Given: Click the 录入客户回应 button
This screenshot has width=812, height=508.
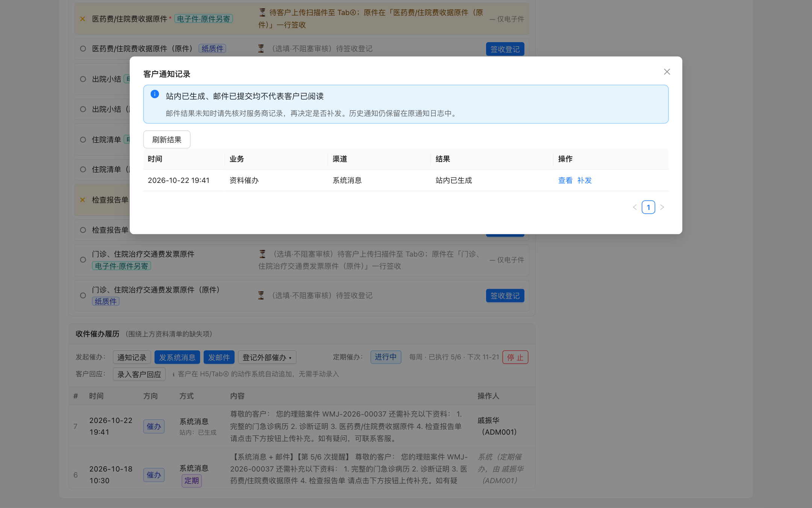Looking at the screenshot, I should [139, 374].
